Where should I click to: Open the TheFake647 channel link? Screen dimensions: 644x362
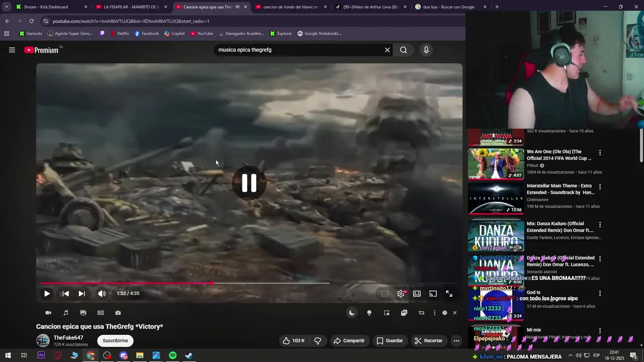pyautogui.click(x=68, y=338)
